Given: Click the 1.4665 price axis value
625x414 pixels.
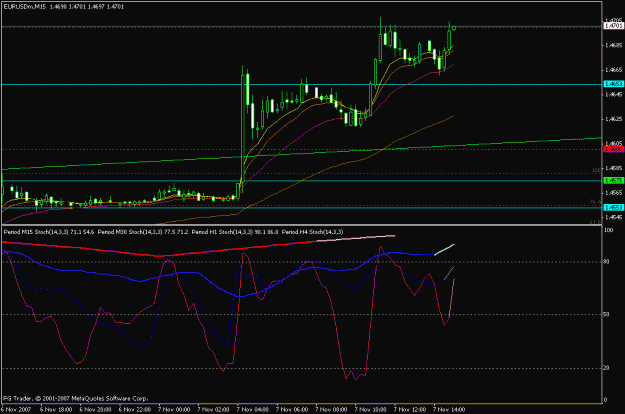Looking at the screenshot, I should click(613, 70).
